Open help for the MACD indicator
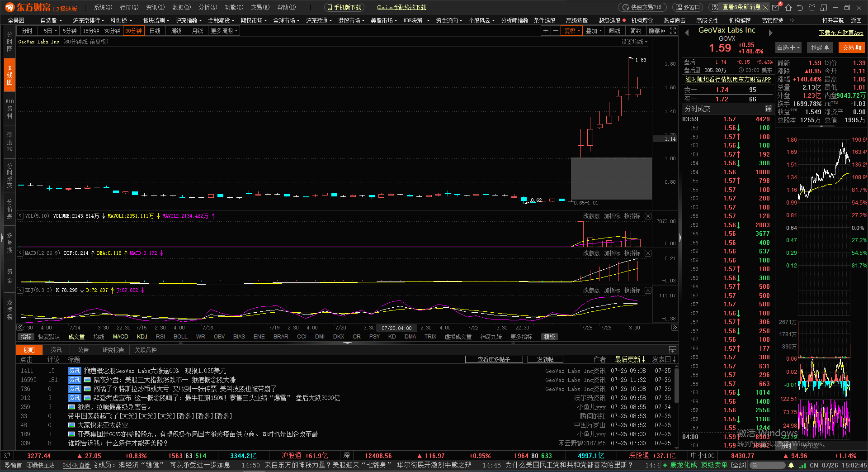The image size is (868, 472). pos(20,253)
